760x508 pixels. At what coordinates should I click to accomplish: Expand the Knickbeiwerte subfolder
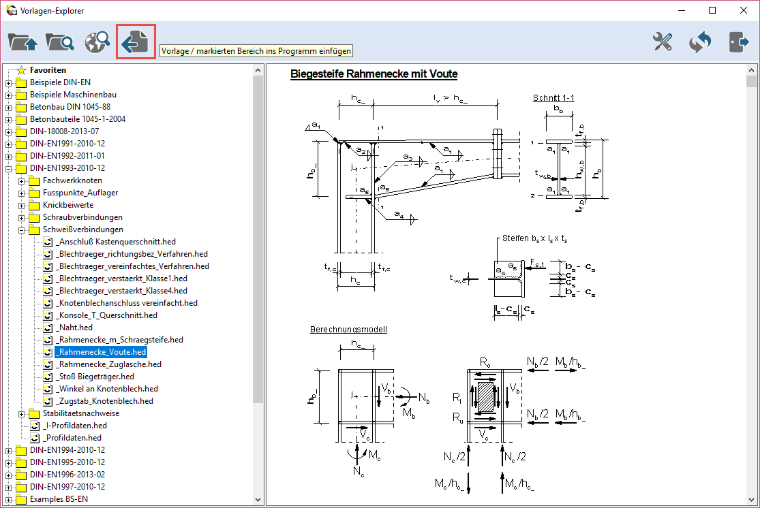pyautogui.click(x=21, y=206)
